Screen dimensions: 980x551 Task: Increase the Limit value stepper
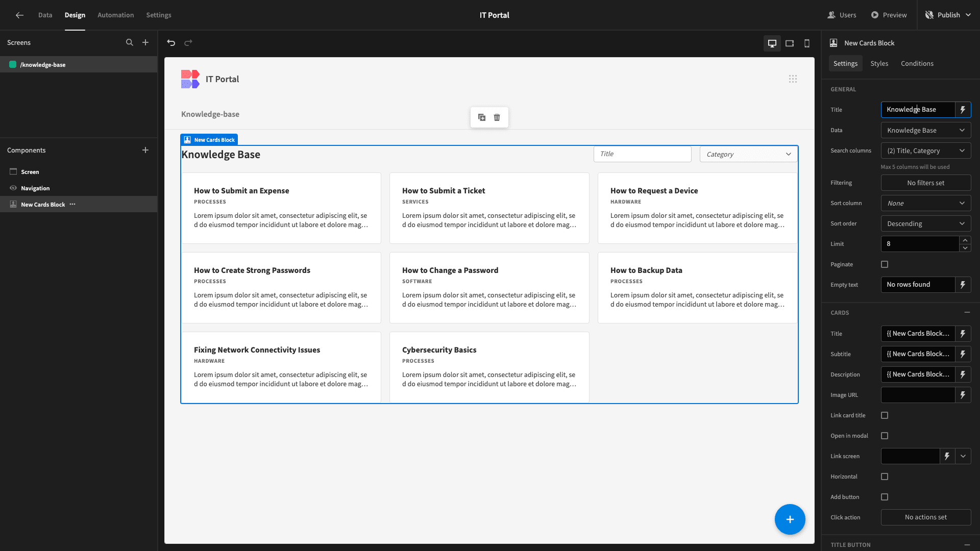pyautogui.click(x=965, y=240)
